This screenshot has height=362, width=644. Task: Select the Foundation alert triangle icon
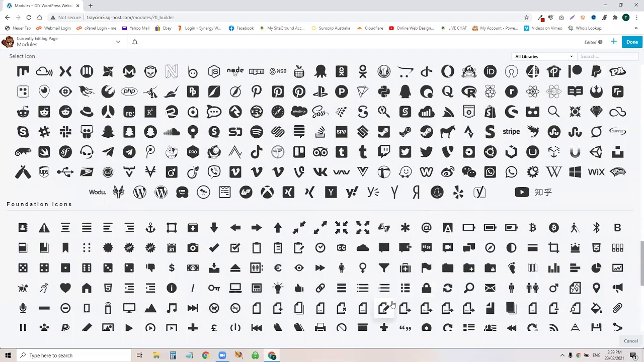pyautogui.click(x=44, y=228)
